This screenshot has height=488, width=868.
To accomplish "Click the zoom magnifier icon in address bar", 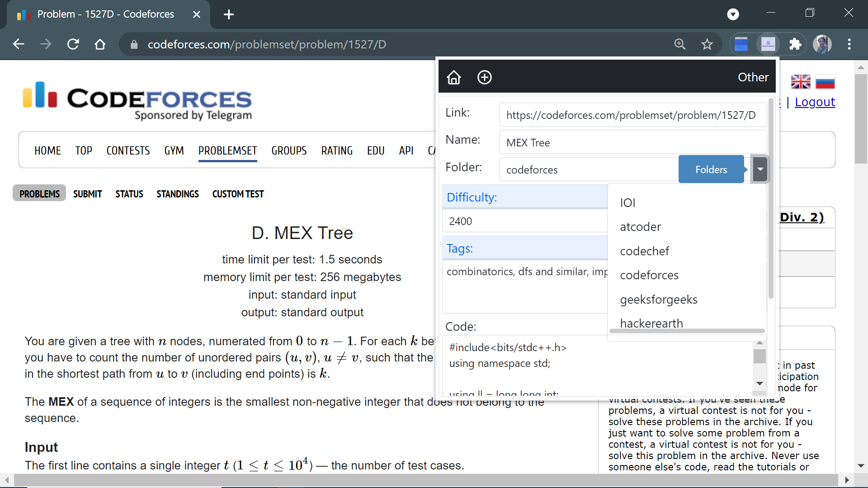I will click(680, 44).
